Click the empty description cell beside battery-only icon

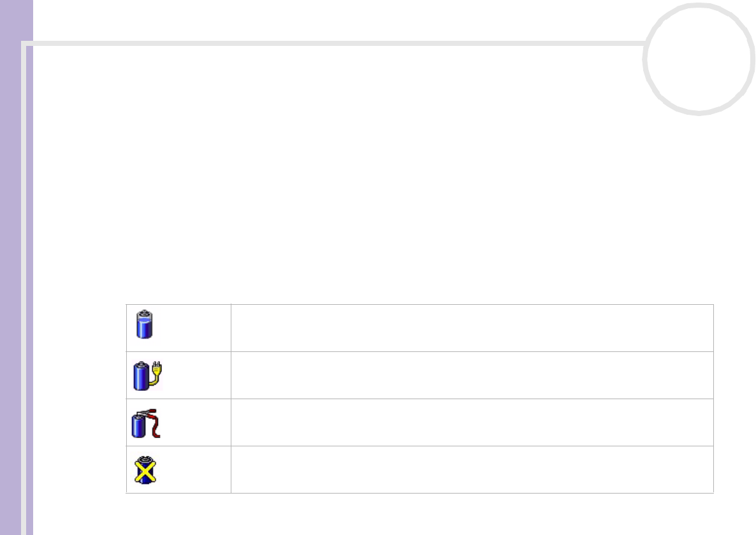point(472,328)
